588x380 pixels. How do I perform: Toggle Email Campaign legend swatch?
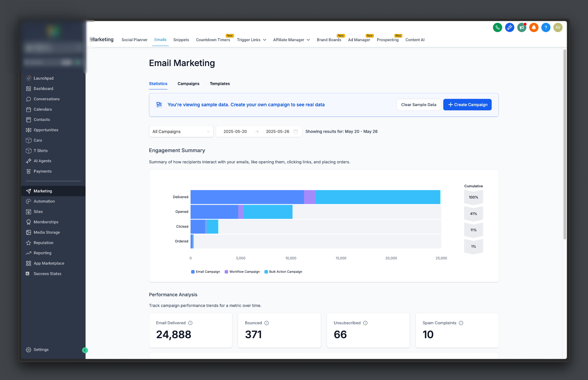(193, 272)
